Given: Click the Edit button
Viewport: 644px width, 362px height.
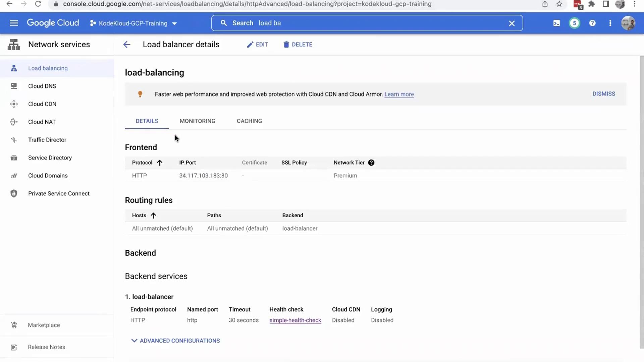Looking at the screenshot, I should (257, 45).
